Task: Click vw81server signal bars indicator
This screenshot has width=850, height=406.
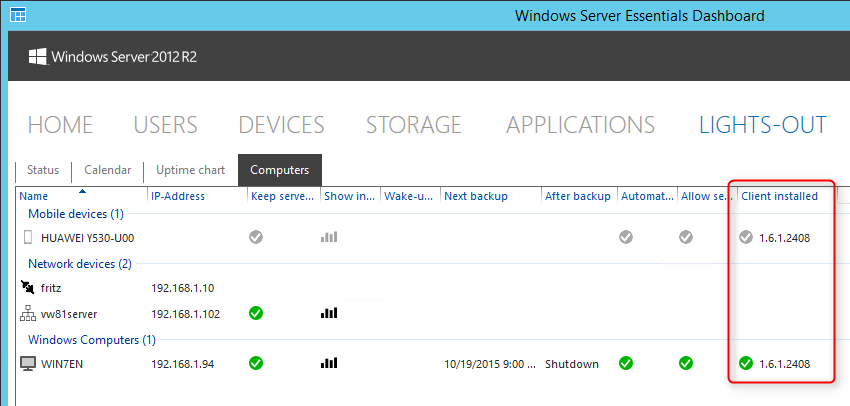Action: (329, 313)
